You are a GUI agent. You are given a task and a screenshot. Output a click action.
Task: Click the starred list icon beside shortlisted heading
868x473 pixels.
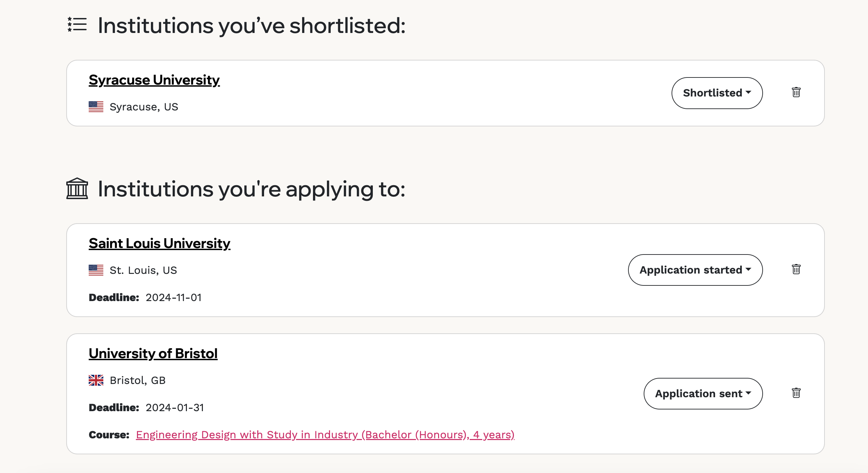[x=77, y=25]
